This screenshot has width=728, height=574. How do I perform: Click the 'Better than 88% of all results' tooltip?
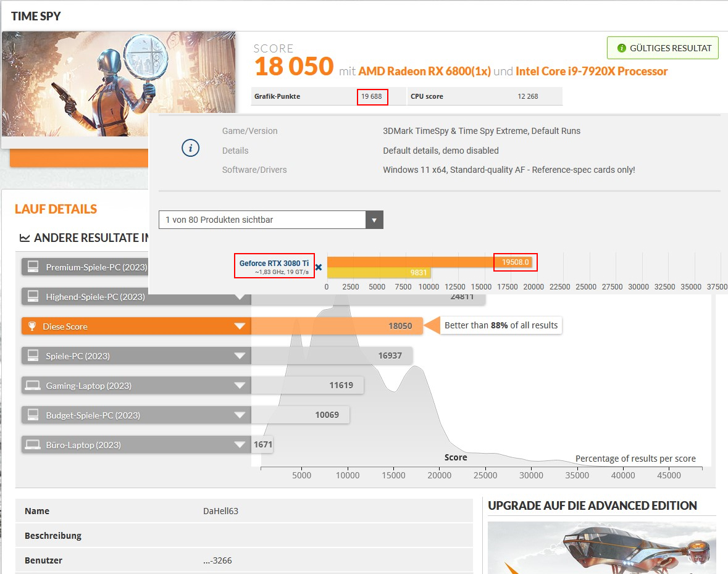tap(501, 325)
